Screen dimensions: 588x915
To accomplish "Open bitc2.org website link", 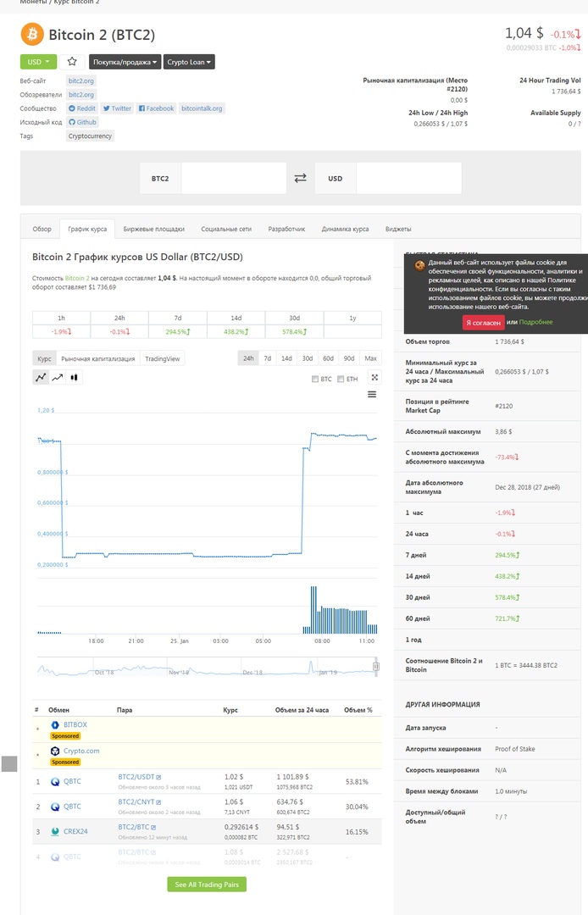I will tap(81, 81).
